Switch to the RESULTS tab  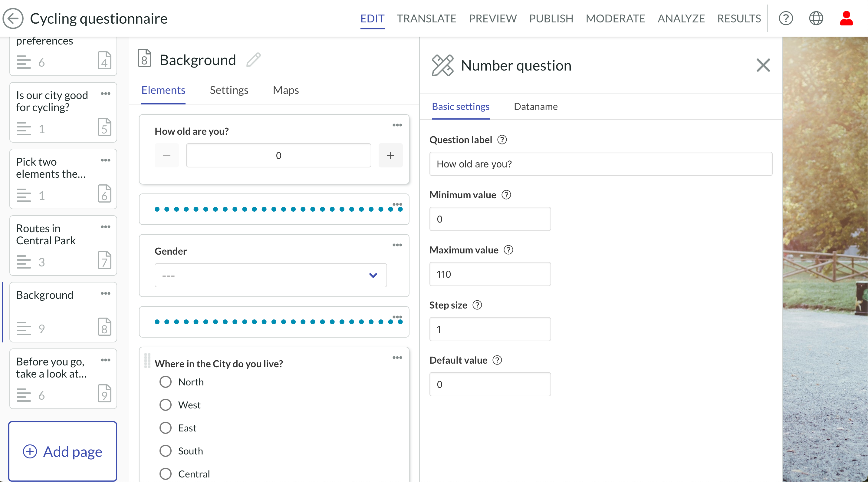pos(739,18)
